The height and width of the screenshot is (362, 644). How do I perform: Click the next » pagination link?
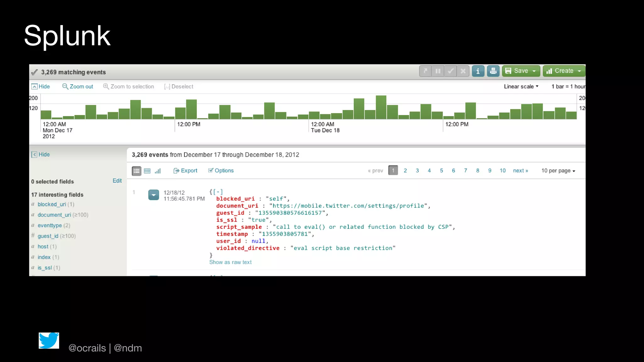click(x=520, y=171)
